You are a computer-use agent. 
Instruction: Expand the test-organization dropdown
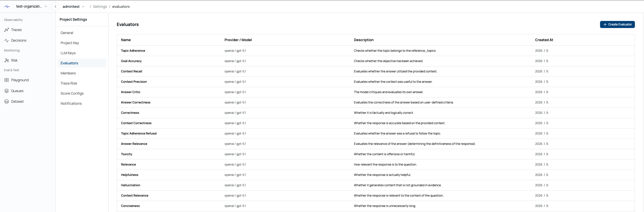click(x=46, y=7)
